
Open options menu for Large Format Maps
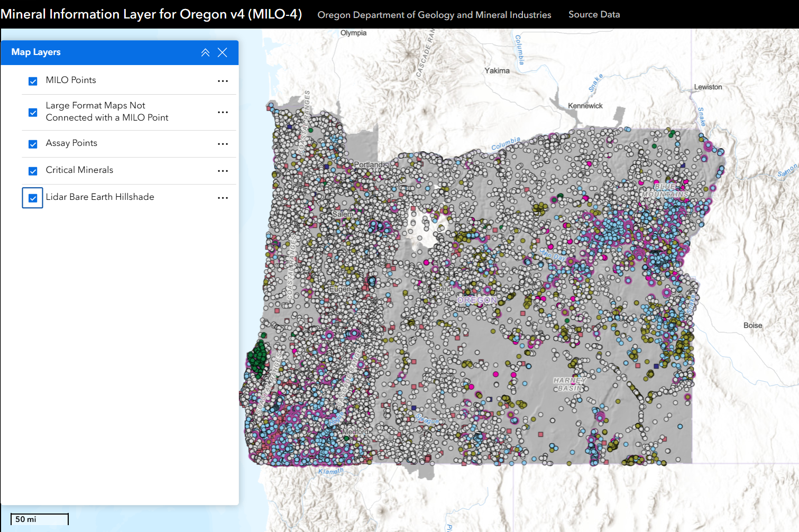(x=223, y=112)
